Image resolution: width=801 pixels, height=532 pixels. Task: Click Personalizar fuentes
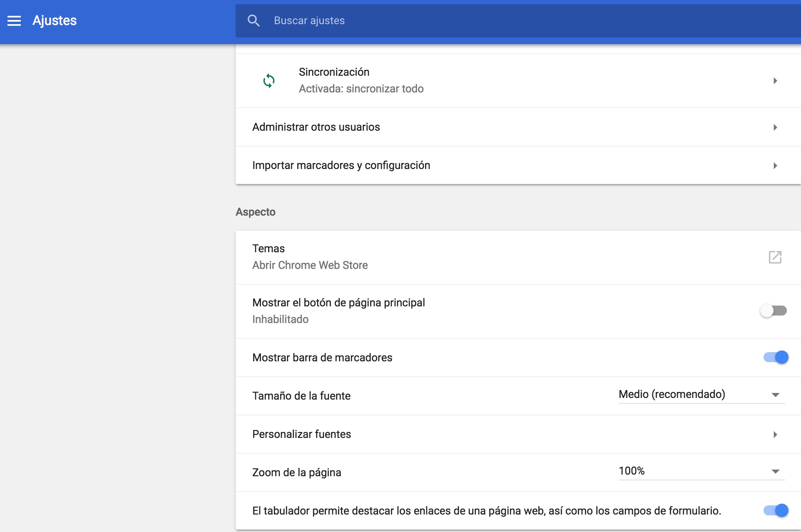[518, 434]
